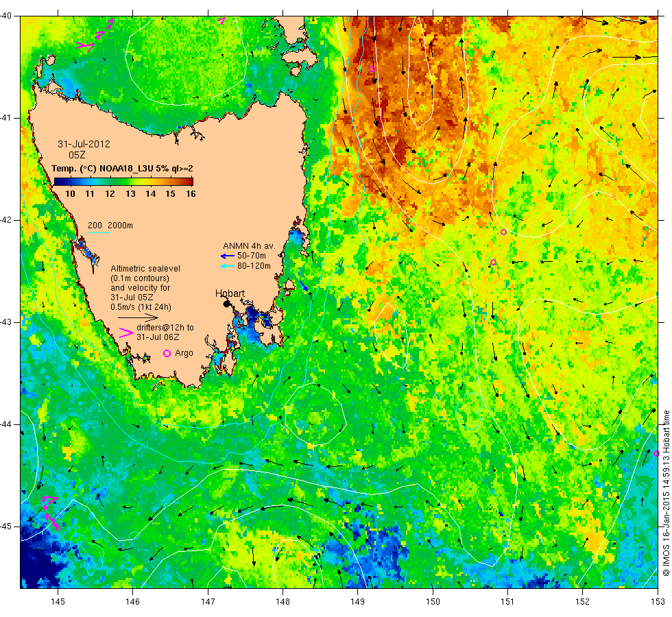Click the 'Altimetric sealevel' text
The height and width of the screenshot is (617, 672).
(x=145, y=269)
